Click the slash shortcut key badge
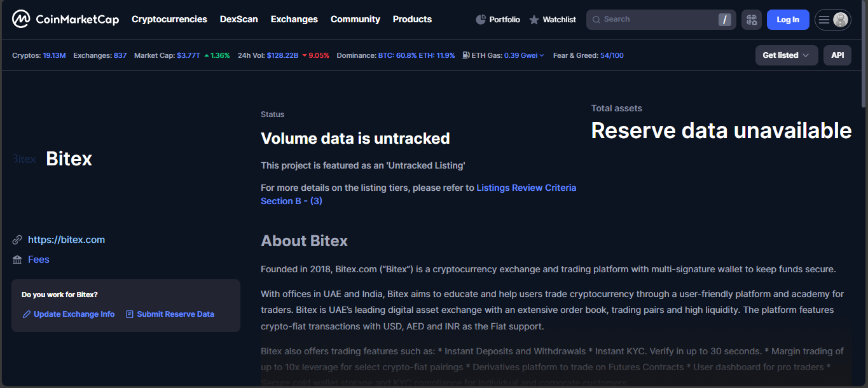The image size is (868, 388). pyautogui.click(x=724, y=20)
